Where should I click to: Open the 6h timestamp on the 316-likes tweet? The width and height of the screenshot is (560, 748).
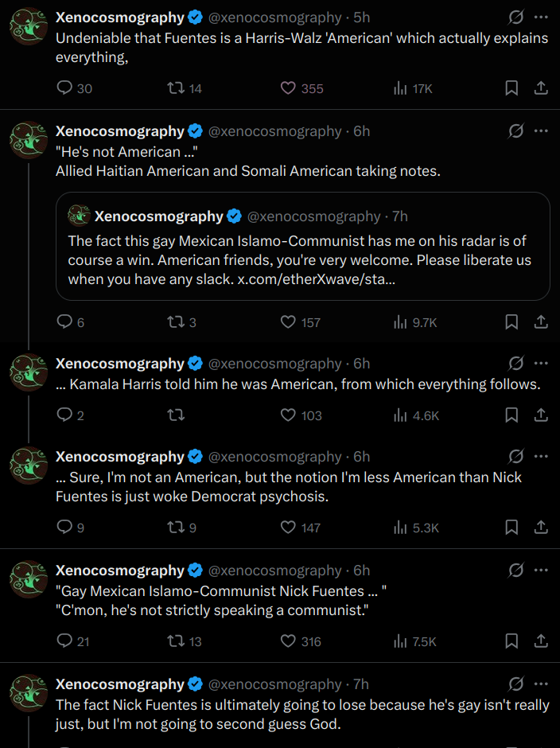coord(362,571)
